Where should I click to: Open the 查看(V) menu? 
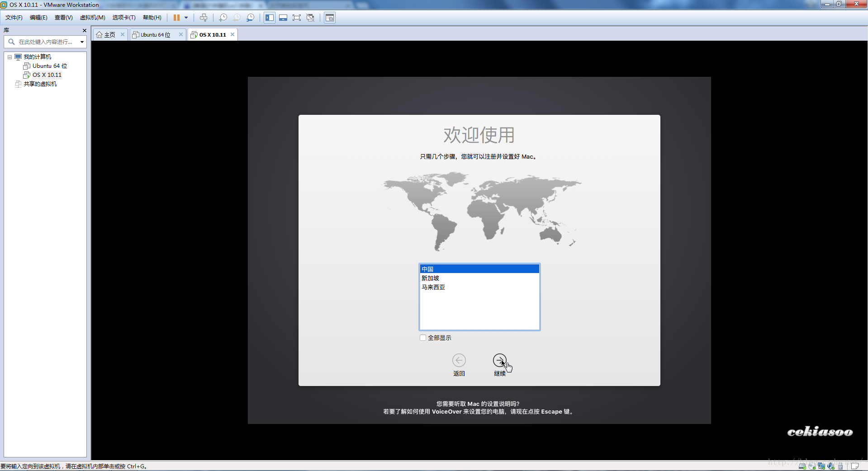tap(63, 18)
